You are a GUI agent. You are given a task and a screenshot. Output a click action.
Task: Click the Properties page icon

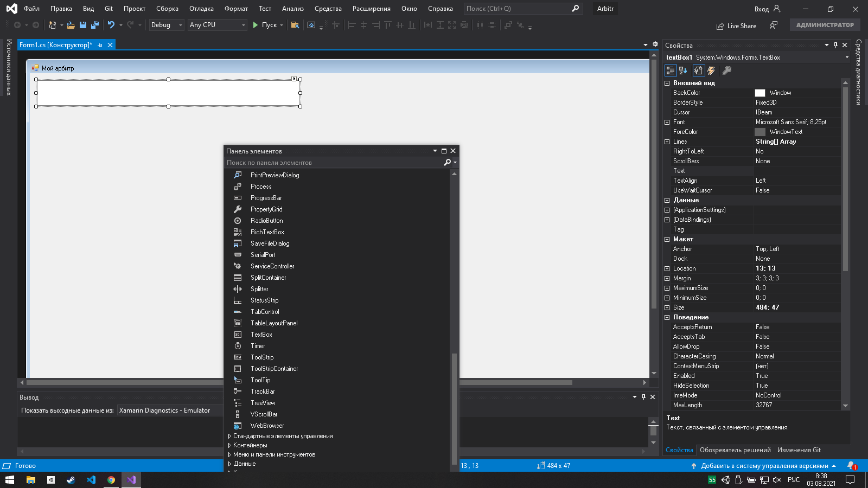pos(698,70)
